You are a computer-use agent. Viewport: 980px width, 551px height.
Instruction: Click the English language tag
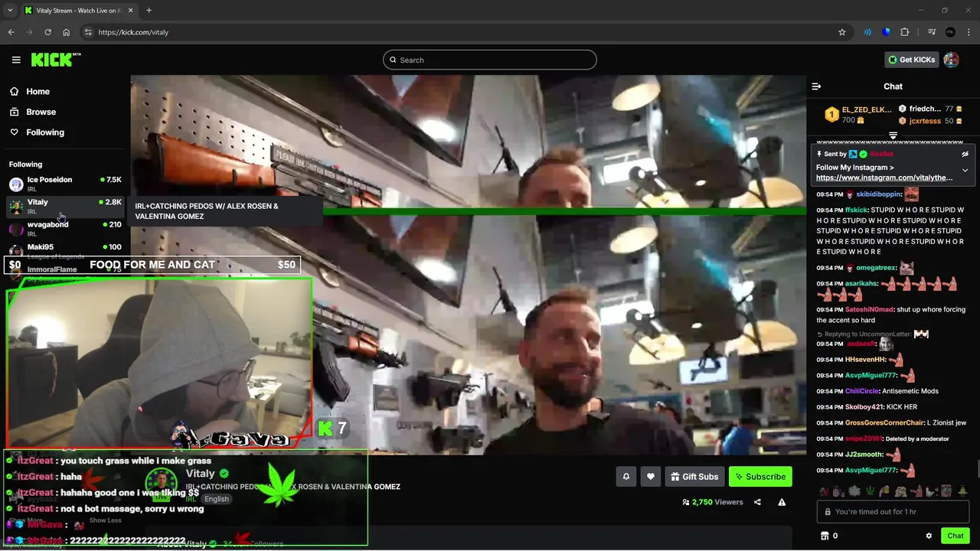(x=217, y=499)
